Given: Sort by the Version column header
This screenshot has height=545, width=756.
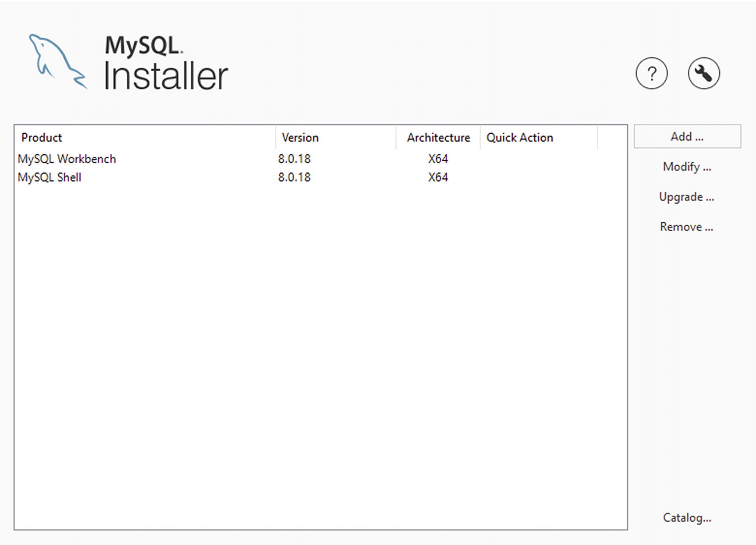Looking at the screenshot, I should click(336, 138).
